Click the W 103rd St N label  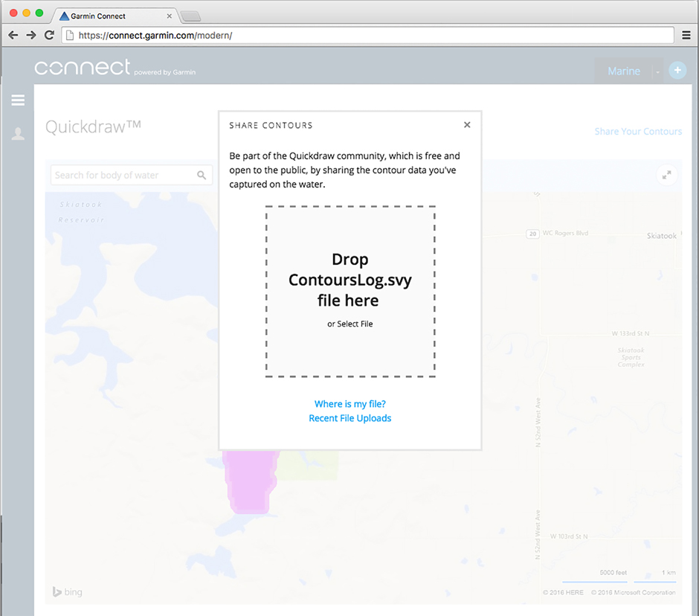pos(568,536)
